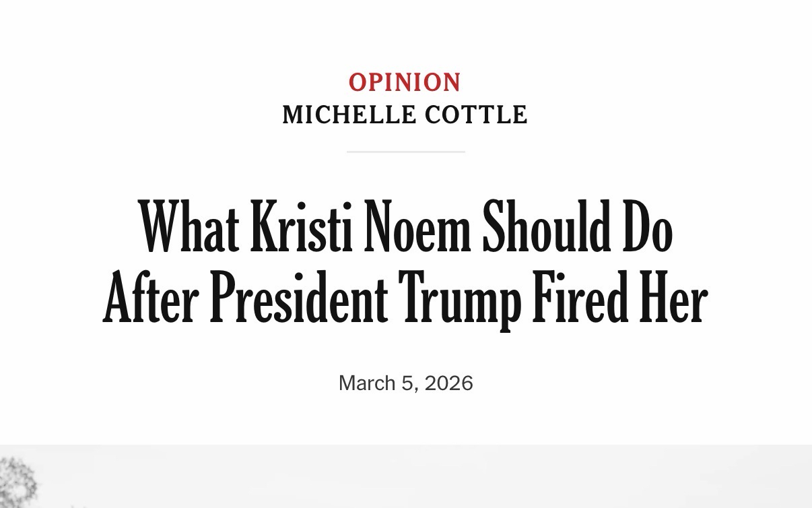Click the year "2026" in the date
The image size is (812, 508).
[449, 383]
